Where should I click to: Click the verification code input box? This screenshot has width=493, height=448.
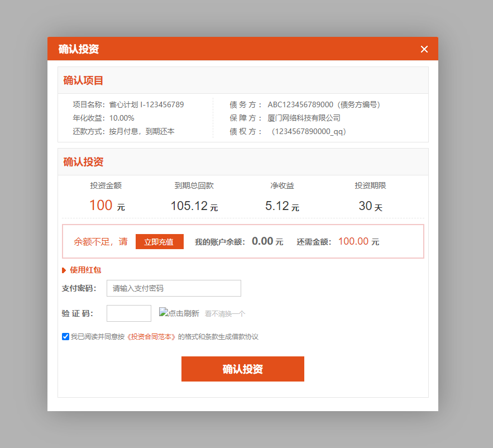pos(128,313)
